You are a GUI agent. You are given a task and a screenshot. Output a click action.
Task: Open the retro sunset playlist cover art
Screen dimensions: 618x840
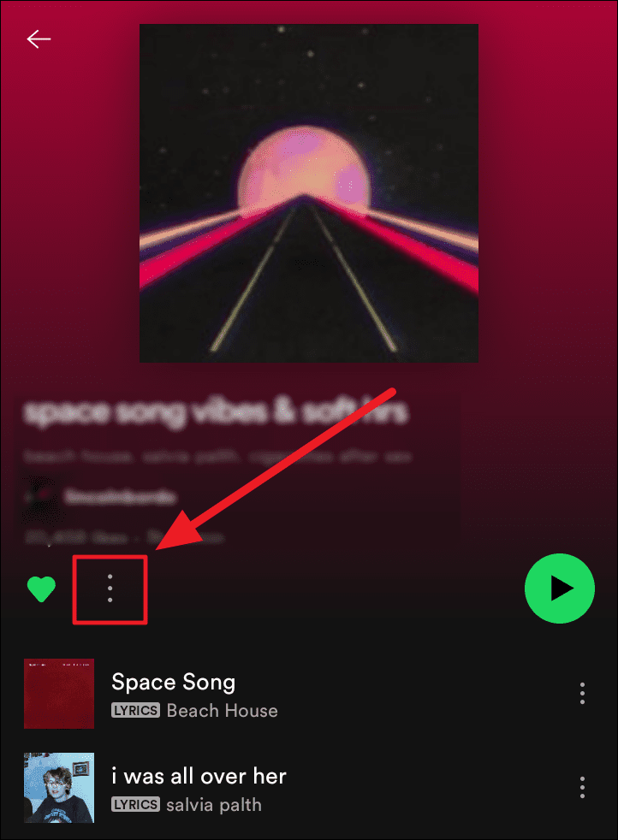coord(309,192)
